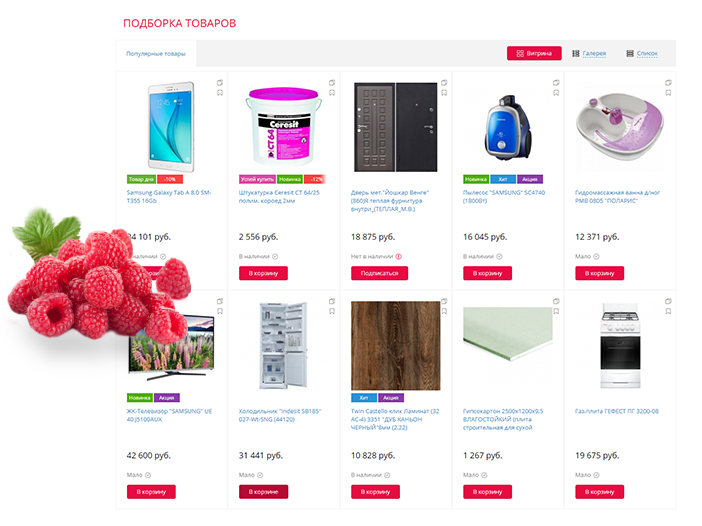702x526 pixels.
Task: Add Ceresit plaster to cart
Action: click(263, 273)
